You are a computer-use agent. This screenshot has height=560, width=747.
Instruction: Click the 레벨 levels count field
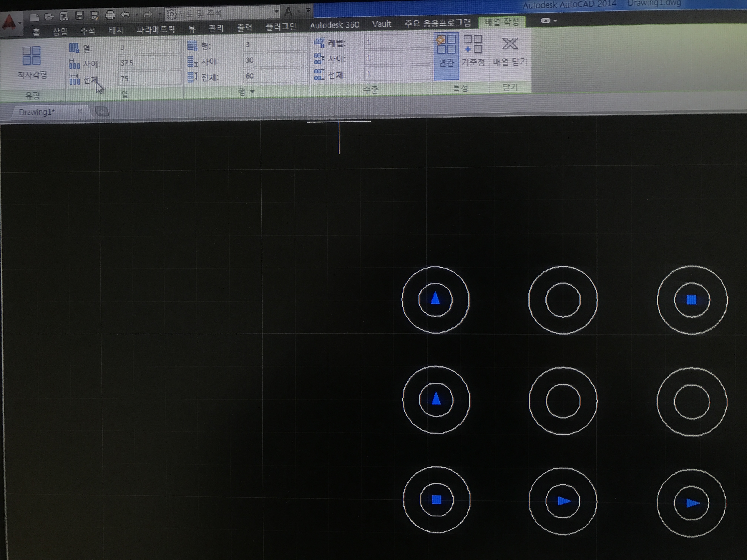pyautogui.click(x=397, y=42)
